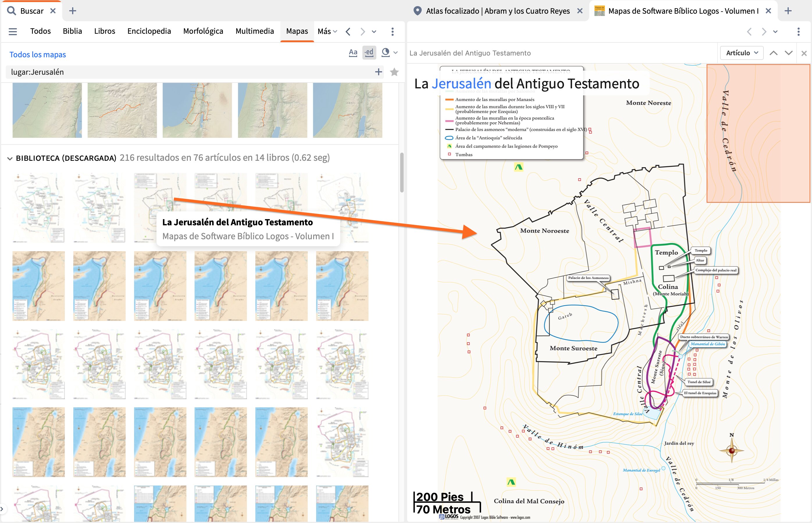
Task: Click the Altar callout label
Action: (700, 260)
